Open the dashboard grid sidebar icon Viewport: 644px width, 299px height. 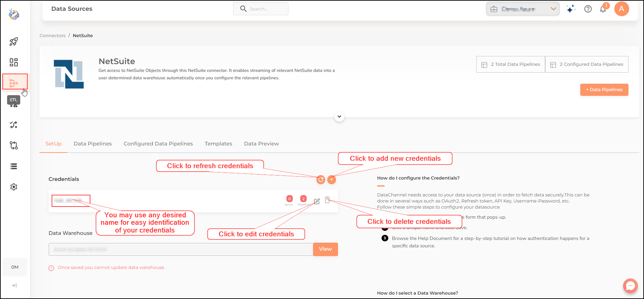[13, 62]
